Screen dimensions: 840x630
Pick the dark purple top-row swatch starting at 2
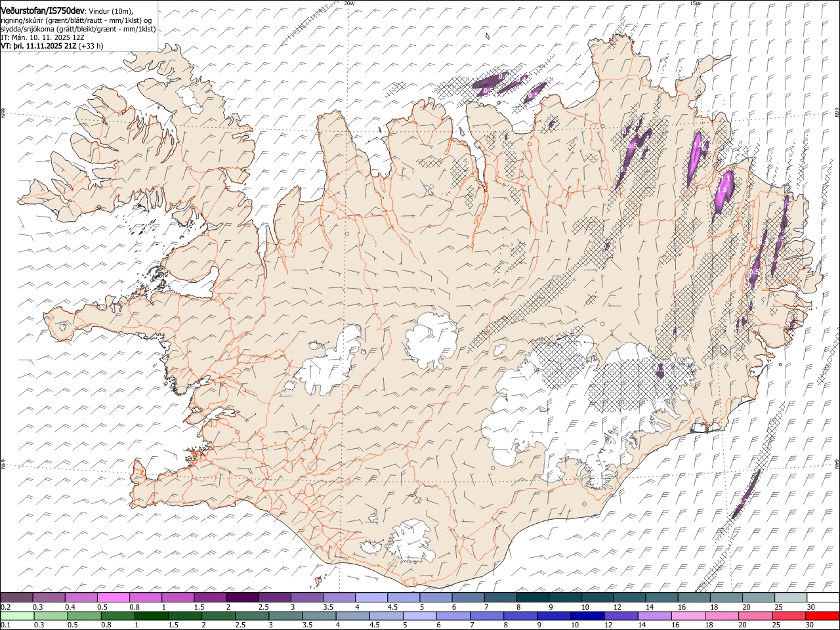click(x=242, y=597)
